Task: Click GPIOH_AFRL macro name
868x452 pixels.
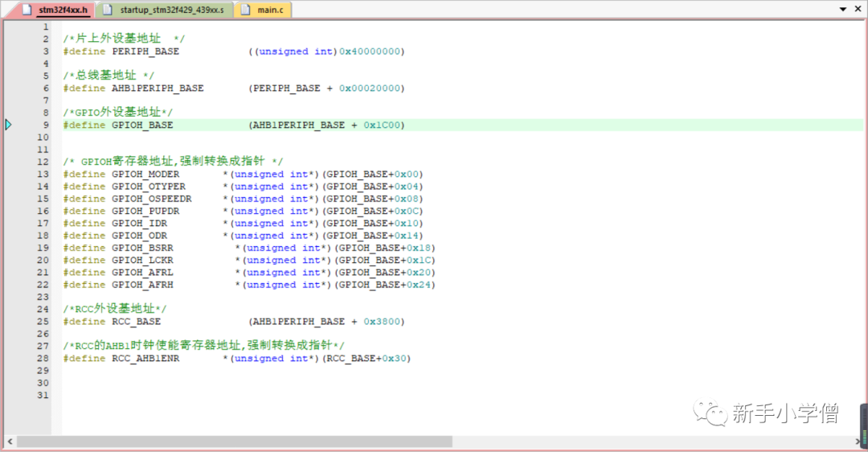Action: pos(142,272)
